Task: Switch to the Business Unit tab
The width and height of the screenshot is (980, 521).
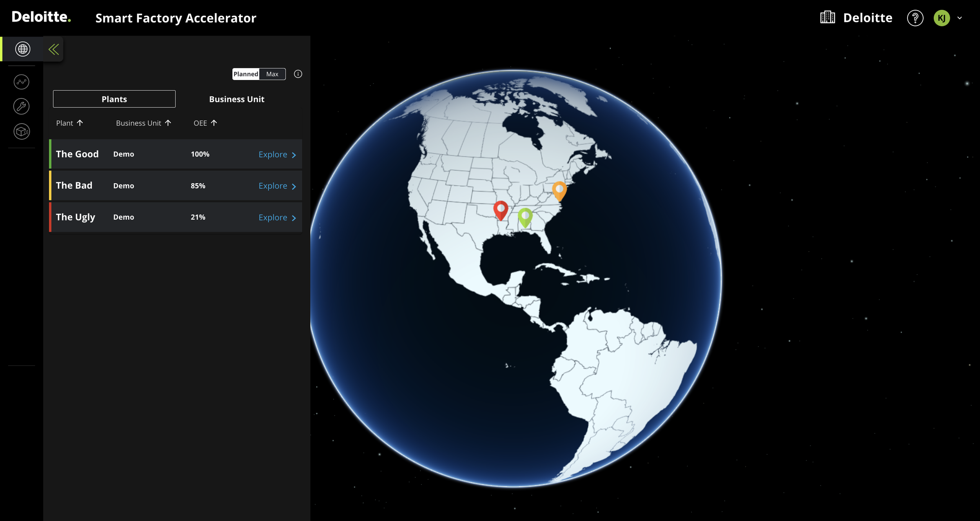Action: click(x=236, y=99)
